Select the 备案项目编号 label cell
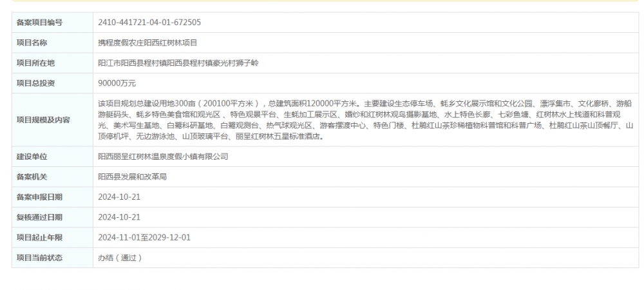 coord(53,23)
